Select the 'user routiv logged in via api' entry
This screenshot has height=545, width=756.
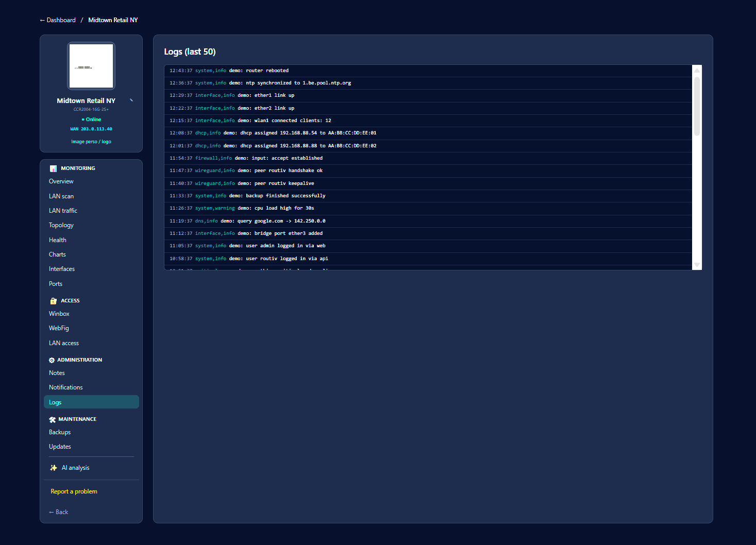(x=428, y=259)
